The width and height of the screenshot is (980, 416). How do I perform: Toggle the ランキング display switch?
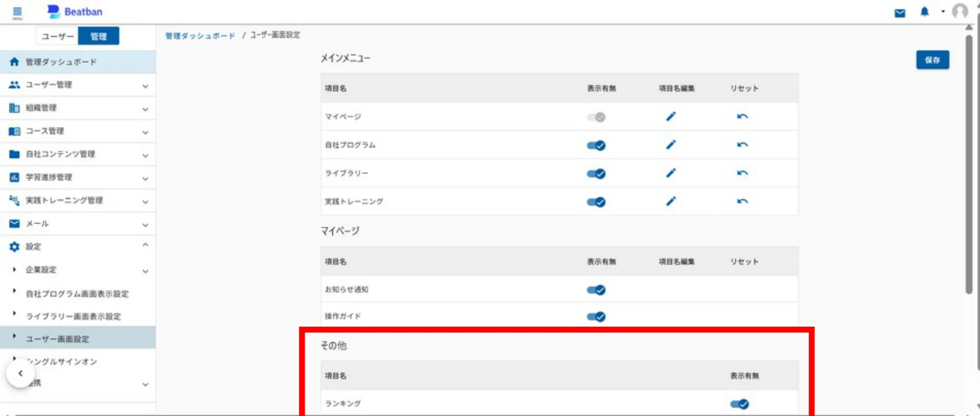739,404
